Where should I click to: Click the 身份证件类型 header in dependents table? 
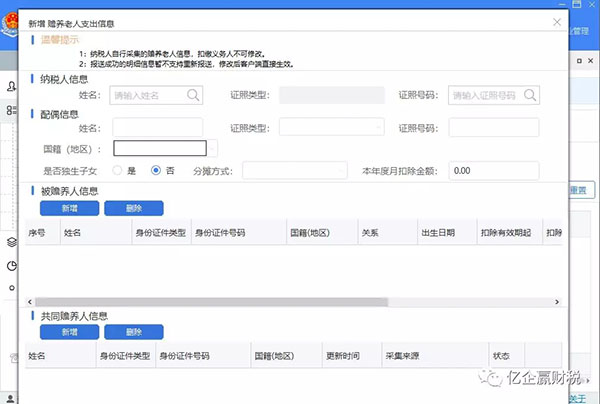[x=161, y=232]
